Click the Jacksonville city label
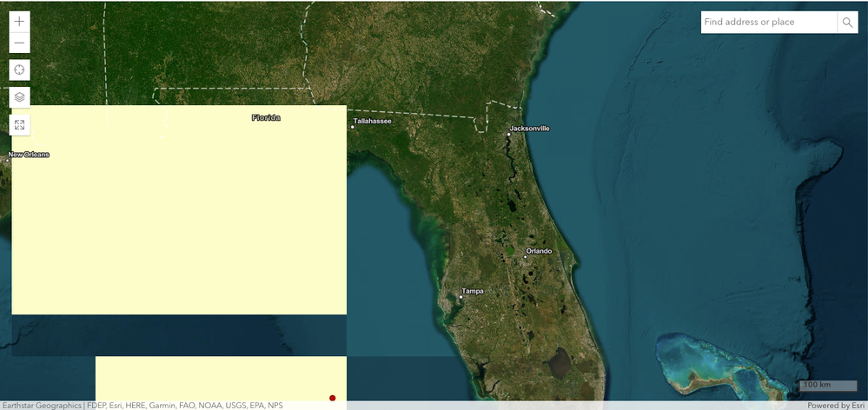Viewport: 868px width, 410px height. coord(530,129)
